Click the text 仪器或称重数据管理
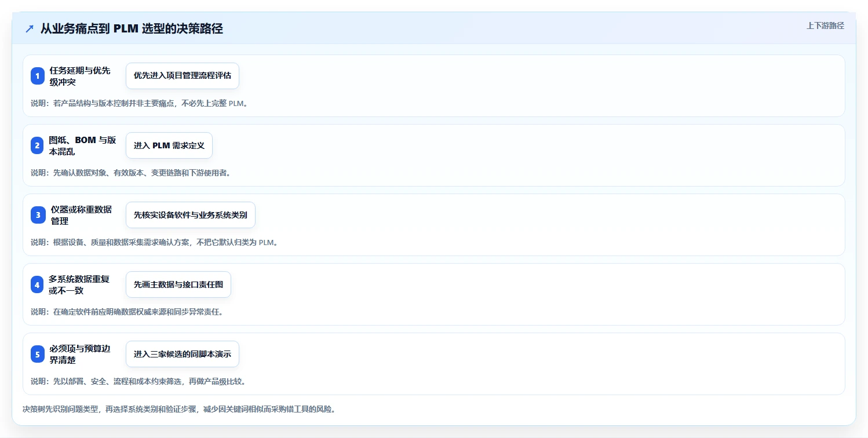The height and width of the screenshot is (438, 868). point(81,215)
